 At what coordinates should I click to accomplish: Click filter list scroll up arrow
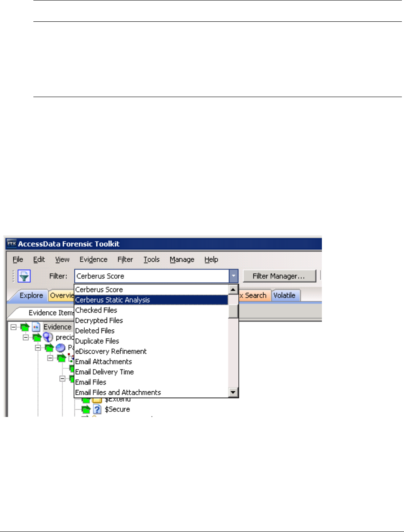[233, 290]
